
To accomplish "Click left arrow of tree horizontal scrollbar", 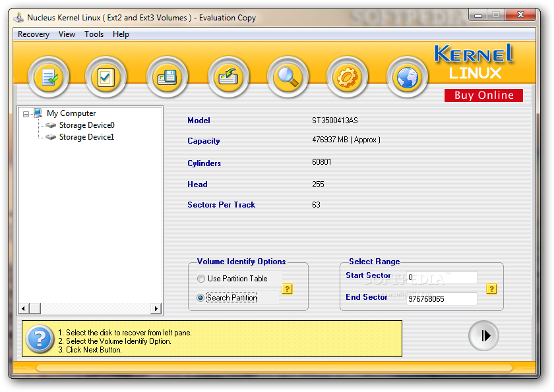I will [24, 309].
